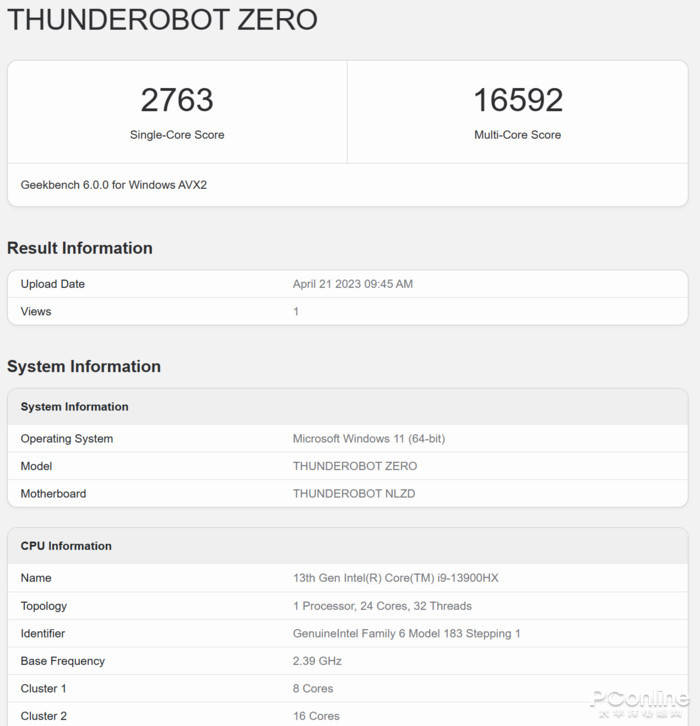Viewport: 700px width, 726px height.
Task: Click the Identifier row label
Action: [x=43, y=633]
